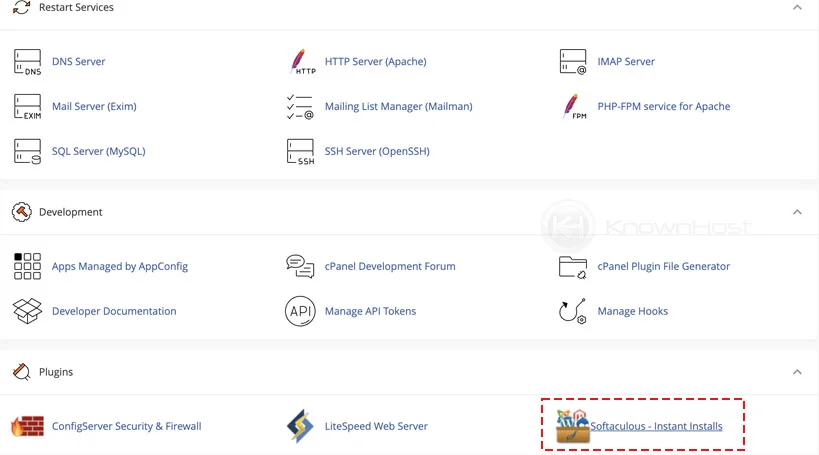Click the Manage API Tokens icon

pyautogui.click(x=300, y=311)
